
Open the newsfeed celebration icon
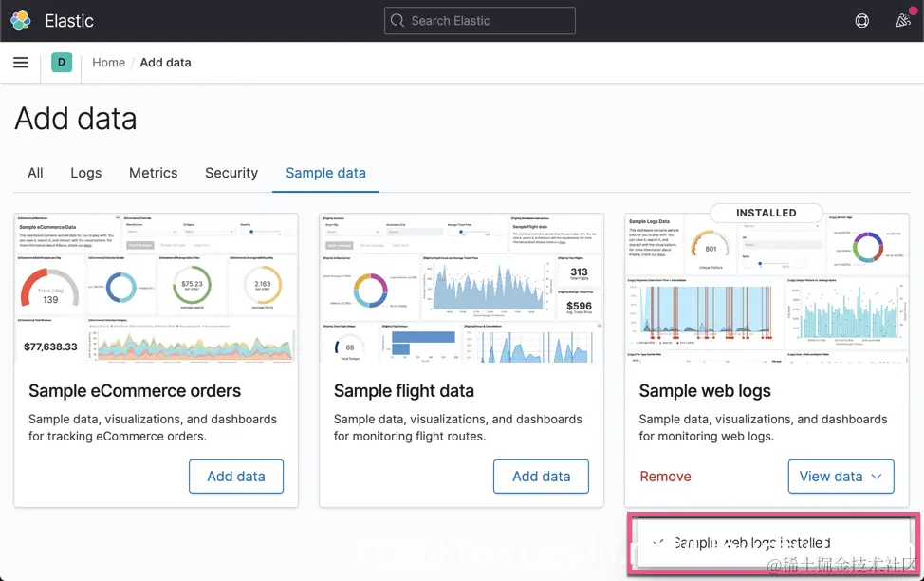coord(903,21)
